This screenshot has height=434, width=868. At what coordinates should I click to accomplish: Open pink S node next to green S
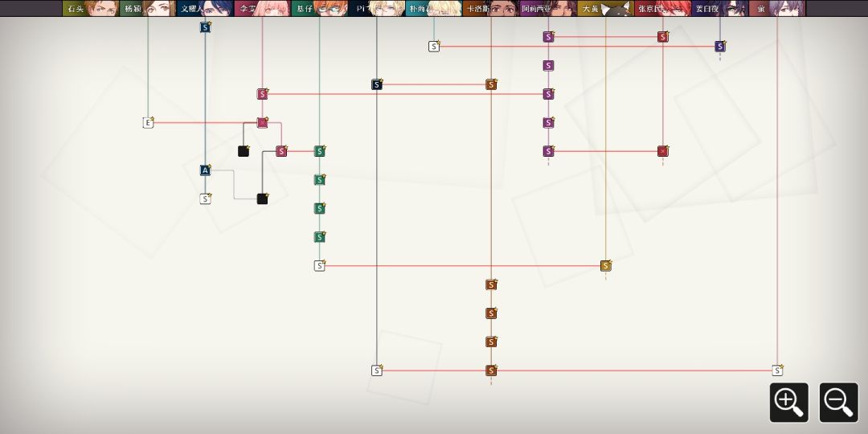click(281, 151)
